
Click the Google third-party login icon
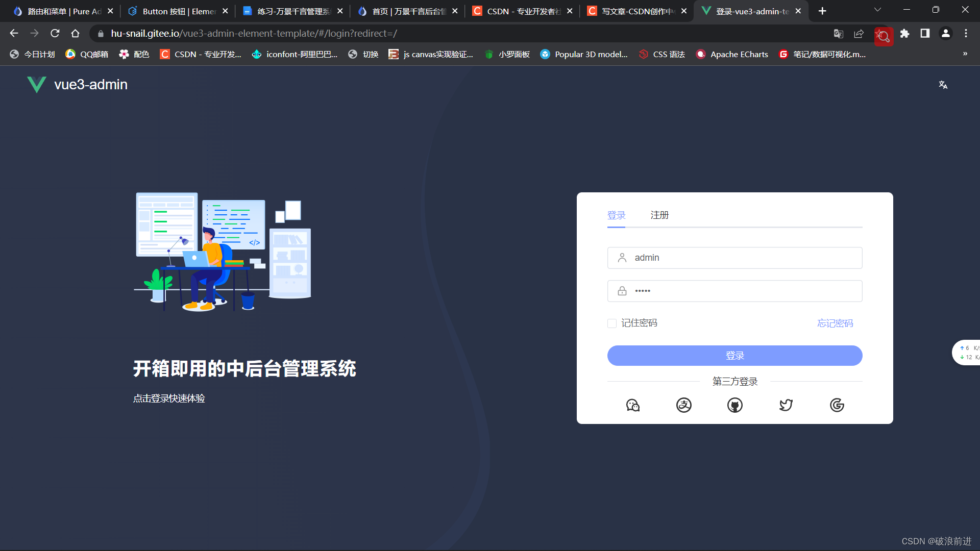pyautogui.click(x=837, y=405)
